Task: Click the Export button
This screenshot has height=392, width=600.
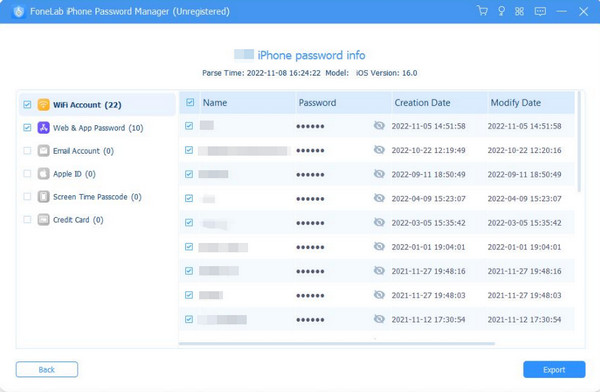Action: coord(554,369)
